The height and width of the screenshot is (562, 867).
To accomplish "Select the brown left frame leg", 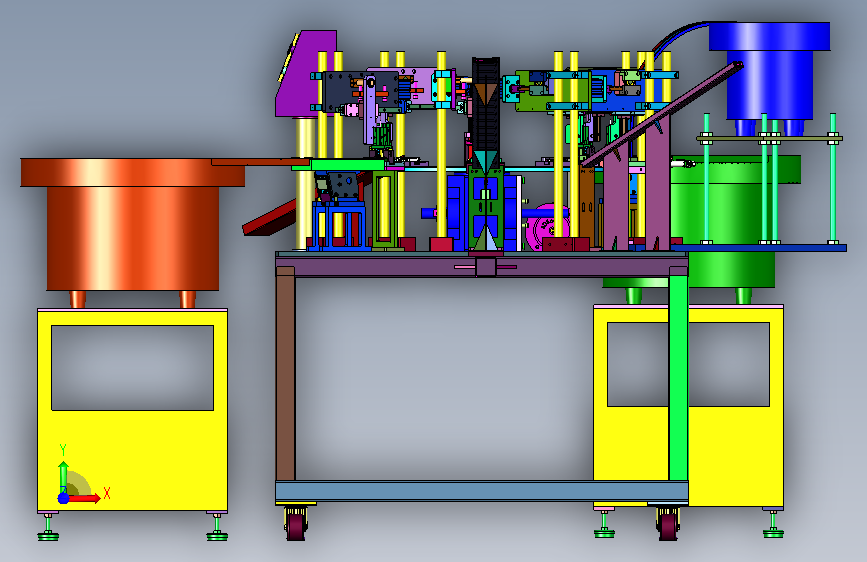I will click(285, 373).
